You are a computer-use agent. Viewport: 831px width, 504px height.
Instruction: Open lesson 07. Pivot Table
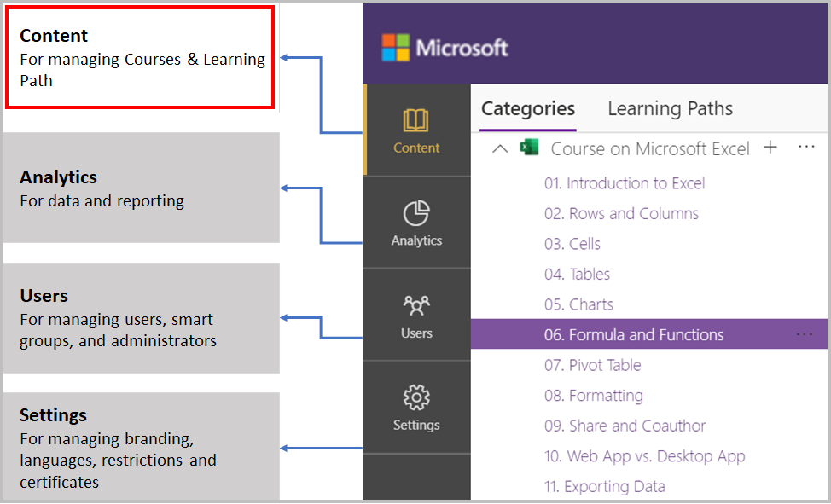coord(592,365)
